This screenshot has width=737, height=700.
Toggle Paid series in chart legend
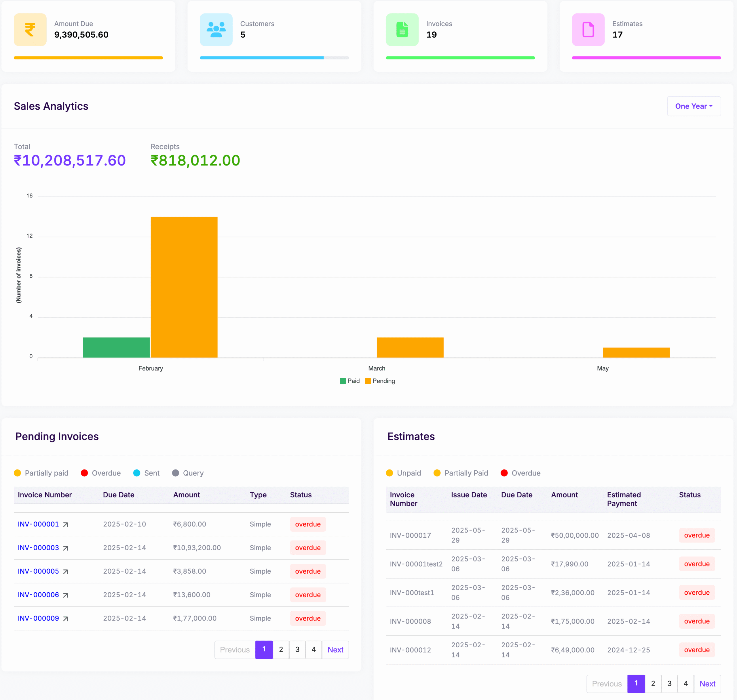tap(350, 381)
